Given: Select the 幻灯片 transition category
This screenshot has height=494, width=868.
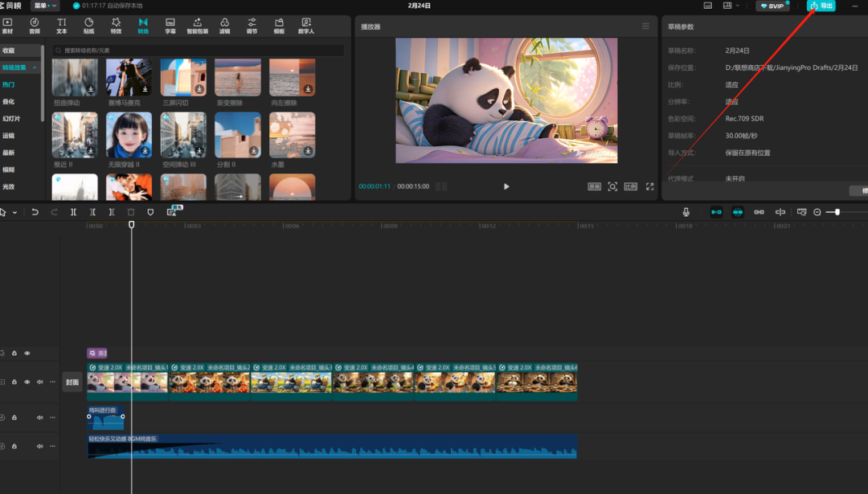Looking at the screenshot, I should 11,118.
